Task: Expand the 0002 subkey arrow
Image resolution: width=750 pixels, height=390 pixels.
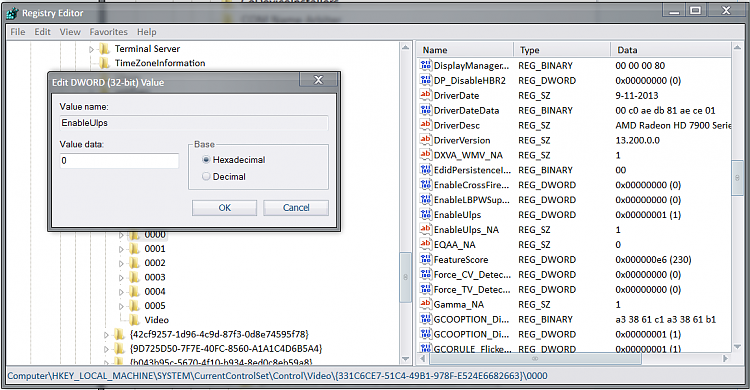Action: click(121, 263)
